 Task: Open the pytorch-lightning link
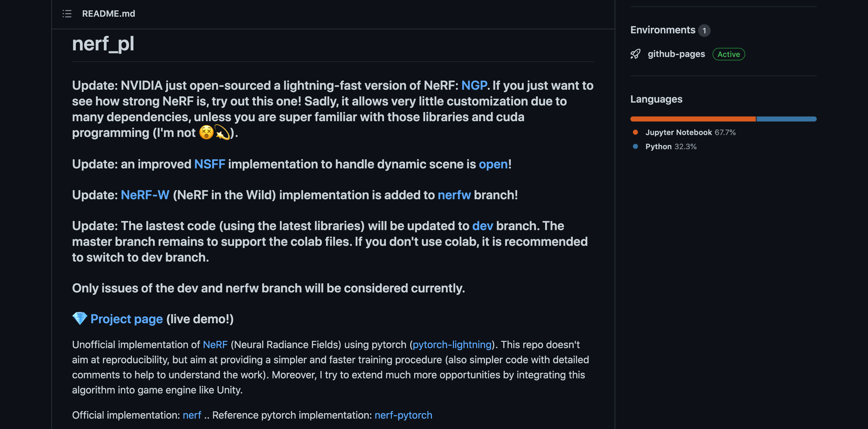[x=452, y=344]
